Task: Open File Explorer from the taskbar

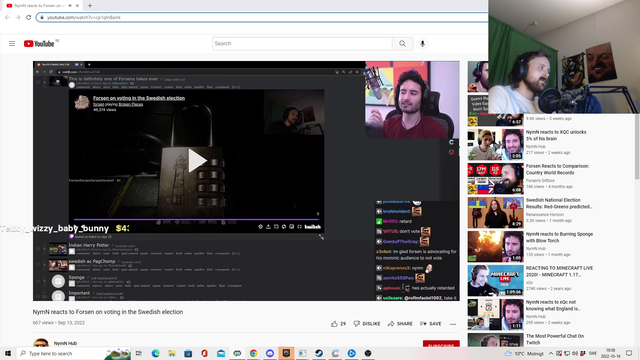Action: click(172, 353)
